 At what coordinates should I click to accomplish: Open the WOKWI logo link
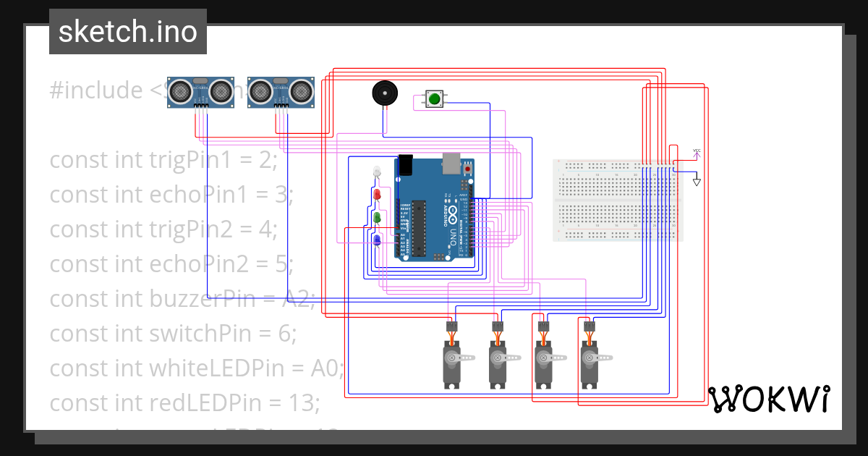[x=770, y=398]
